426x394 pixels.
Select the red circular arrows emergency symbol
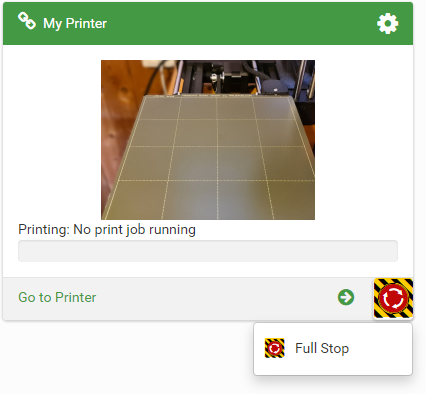tap(394, 298)
